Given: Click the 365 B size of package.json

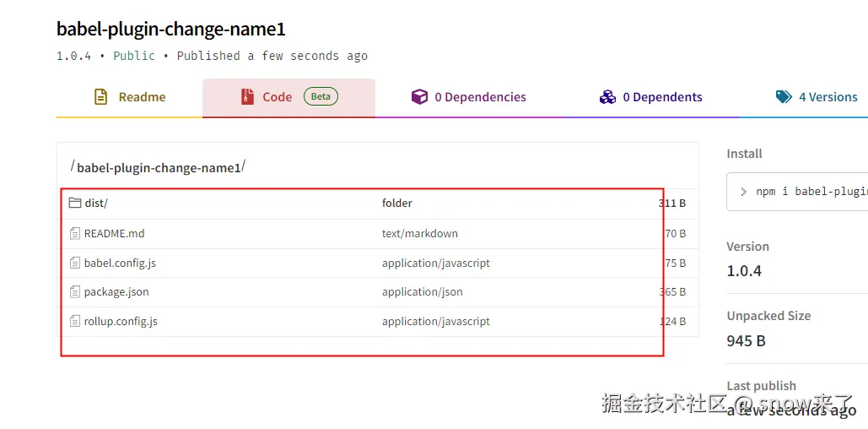Looking at the screenshot, I should pyautogui.click(x=672, y=291).
